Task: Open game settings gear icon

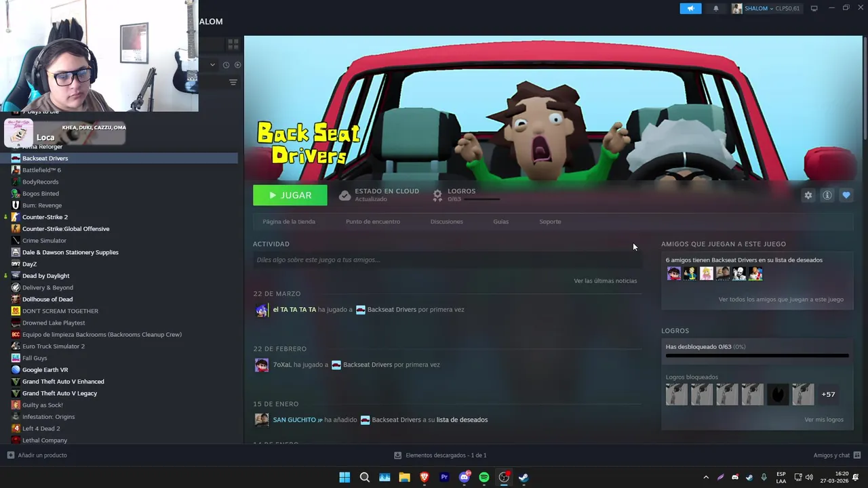Action: pyautogui.click(x=808, y=195)
